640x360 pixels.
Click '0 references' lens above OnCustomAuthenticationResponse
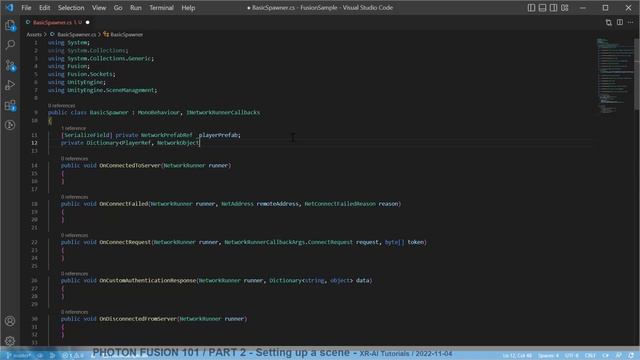[74, 273]
